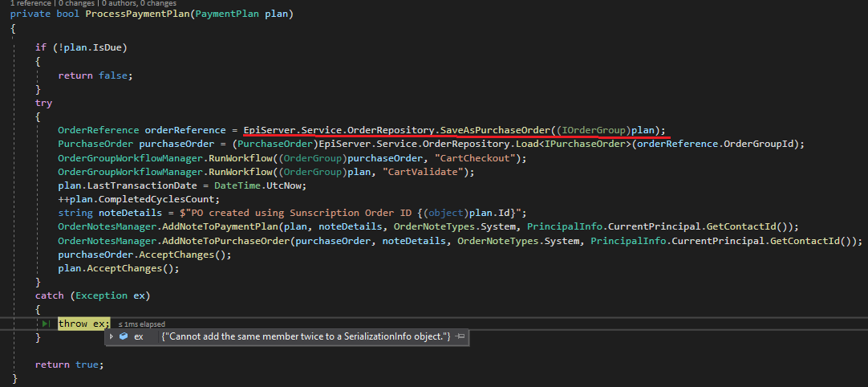Click the AddNoteToPurchaseOrder method call
Image resolution: width=868 pixels, height=387 pixels.
pyautogui.click(x=229, y=241)
